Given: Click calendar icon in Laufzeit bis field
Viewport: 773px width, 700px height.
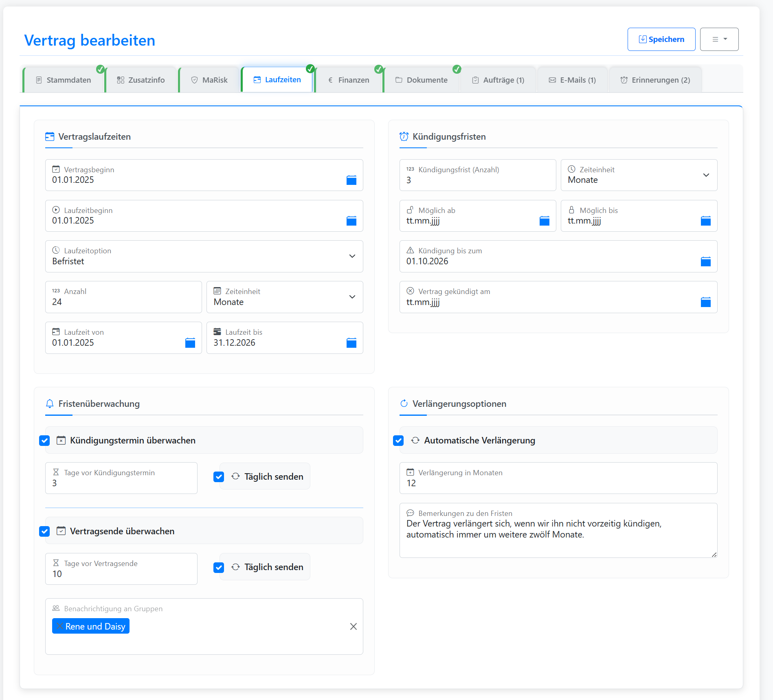Looking at the screenshot, I should [351, 343].
